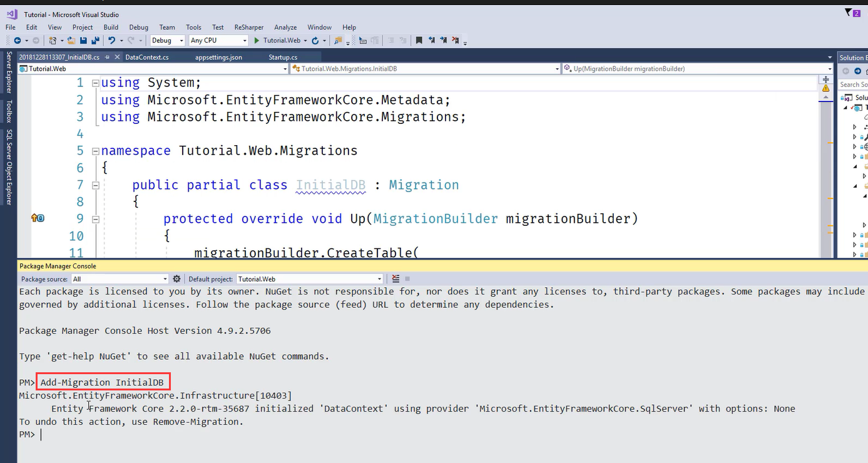
Task: Open the Analyze menu
Action: tap(285, 27)
